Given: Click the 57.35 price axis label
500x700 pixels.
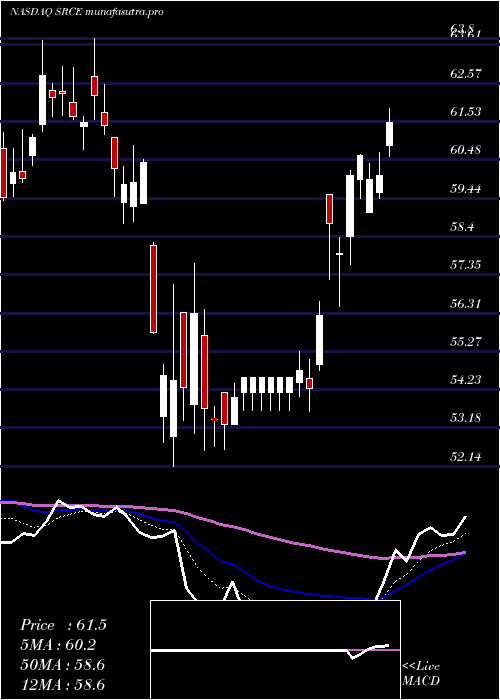Looking at the screenshot, I should [x=466, y=265].
